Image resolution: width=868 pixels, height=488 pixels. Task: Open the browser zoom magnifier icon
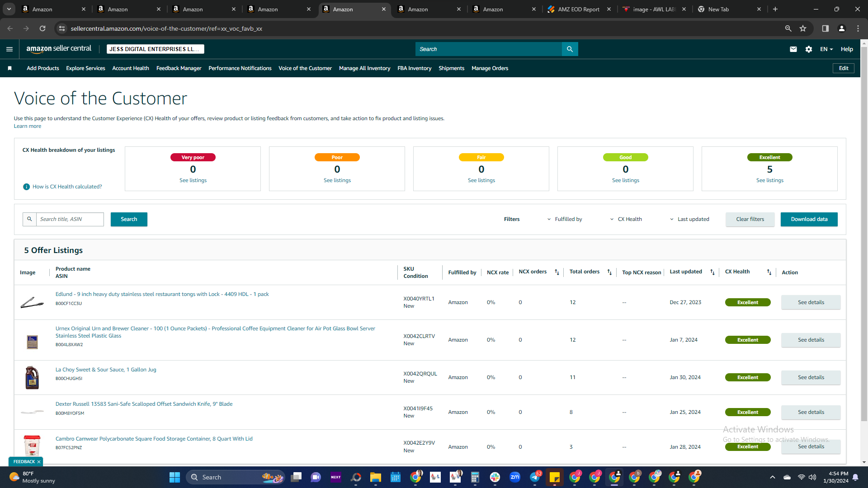[x=788, y=28]
